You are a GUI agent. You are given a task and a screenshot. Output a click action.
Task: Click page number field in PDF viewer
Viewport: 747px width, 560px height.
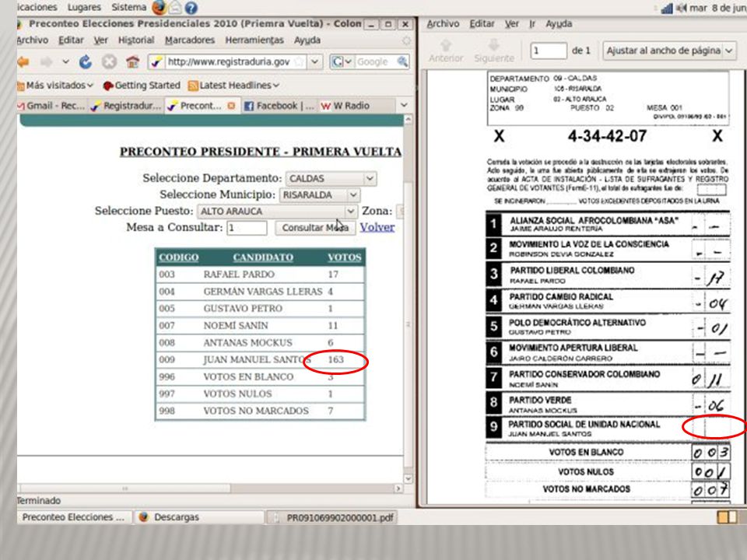click(549, 51)
